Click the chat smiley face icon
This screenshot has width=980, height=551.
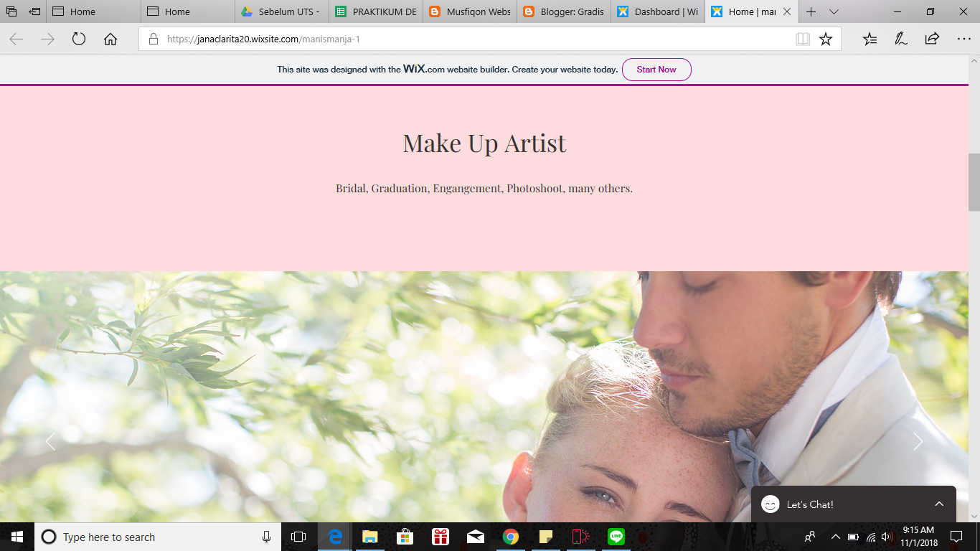(771, 504)
